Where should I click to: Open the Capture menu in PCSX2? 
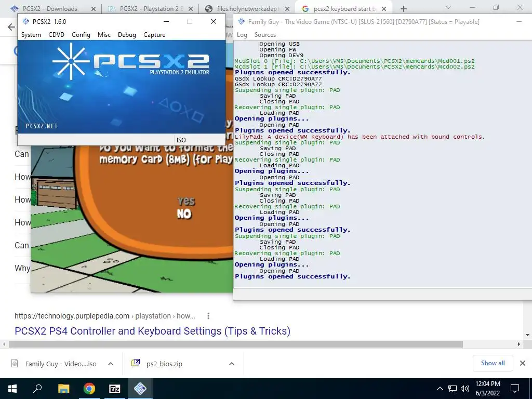(154, 35)
